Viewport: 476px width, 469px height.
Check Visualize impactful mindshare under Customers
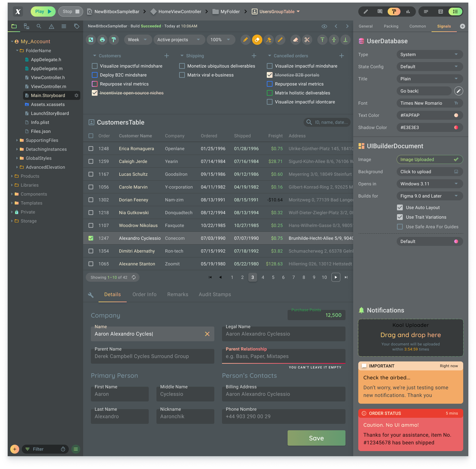click(95, 66)
